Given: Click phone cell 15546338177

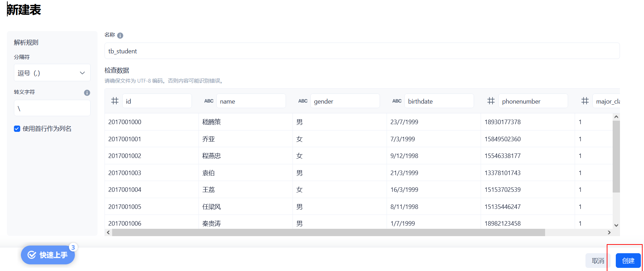Looking at the screenshot, I should click(528, 156).
